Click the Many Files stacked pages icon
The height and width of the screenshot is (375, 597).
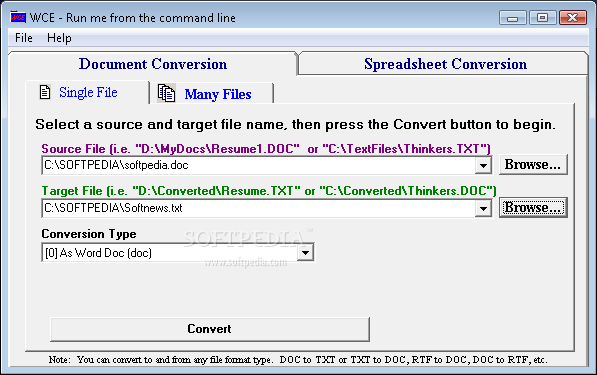tap(166, 93)
